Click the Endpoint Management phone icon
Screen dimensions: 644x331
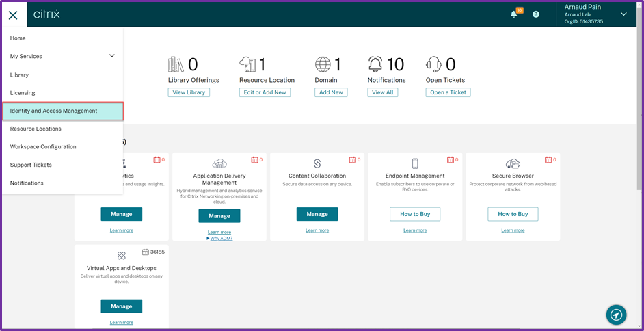(x=415, y=163)
